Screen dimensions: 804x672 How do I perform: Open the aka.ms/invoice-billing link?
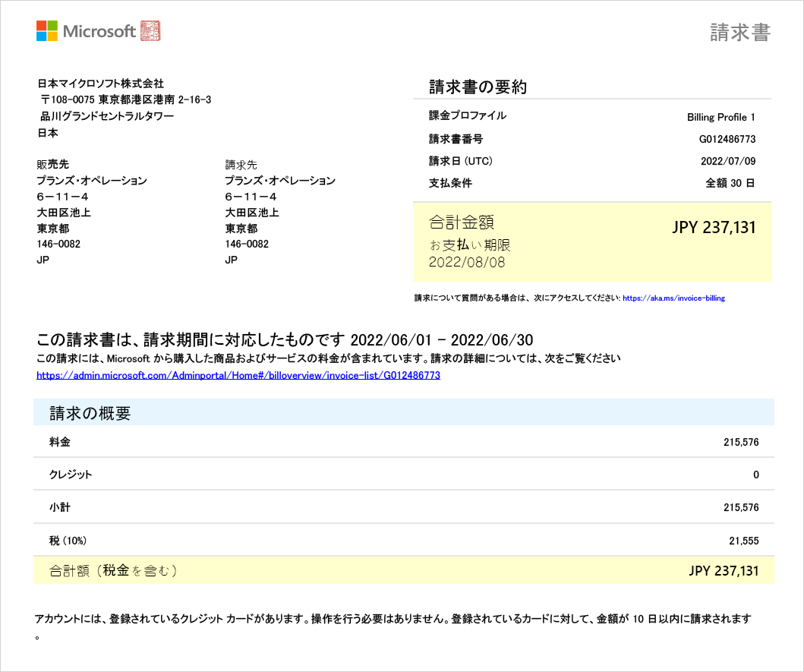point(673,298)
